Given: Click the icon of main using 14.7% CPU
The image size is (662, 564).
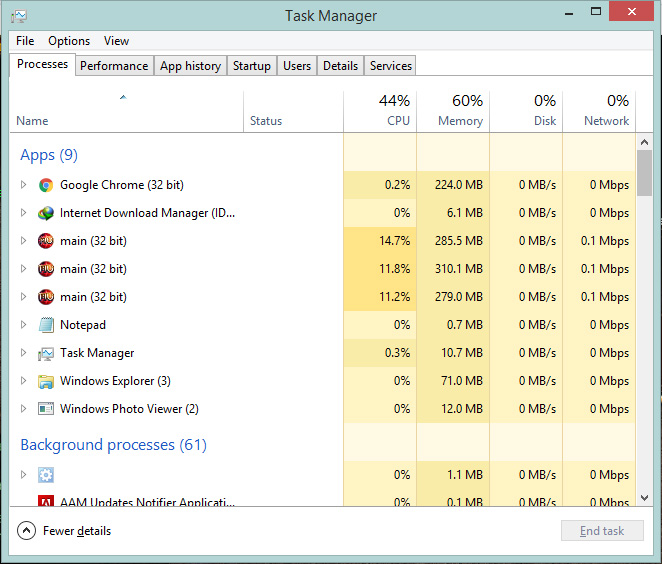Looking at the screenshot, I should tap(46, 241).
